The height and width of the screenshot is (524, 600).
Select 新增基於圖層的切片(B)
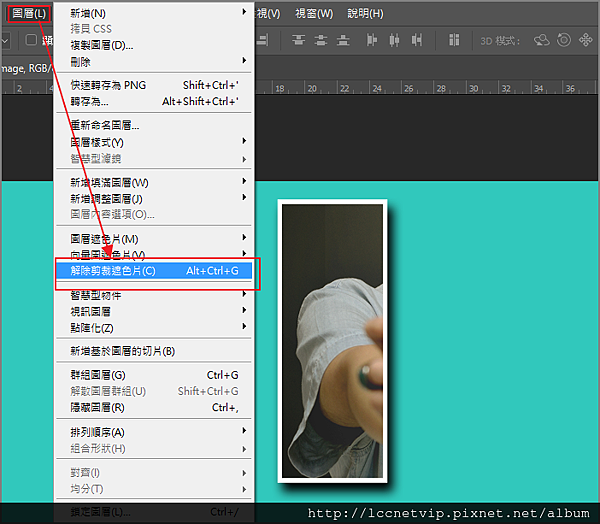click(153, 351)
